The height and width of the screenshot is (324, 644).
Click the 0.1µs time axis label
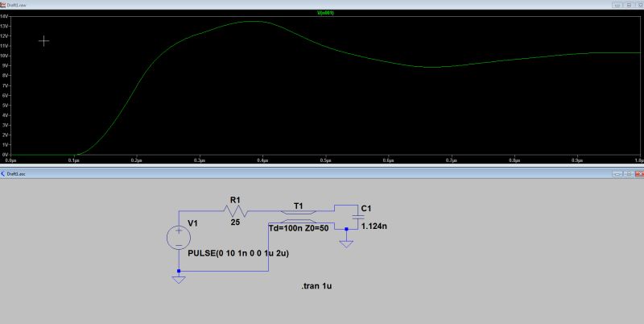(74, 160)
